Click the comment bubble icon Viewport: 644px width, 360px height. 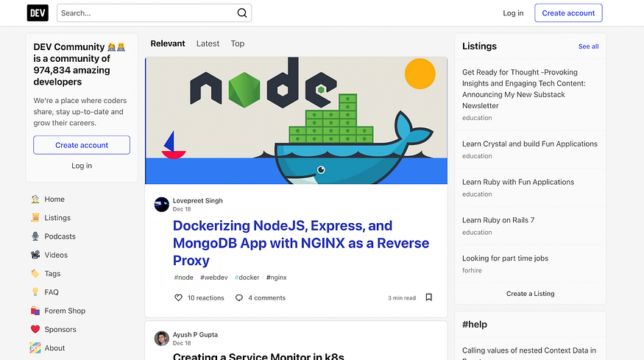click(x=239, y=298)
